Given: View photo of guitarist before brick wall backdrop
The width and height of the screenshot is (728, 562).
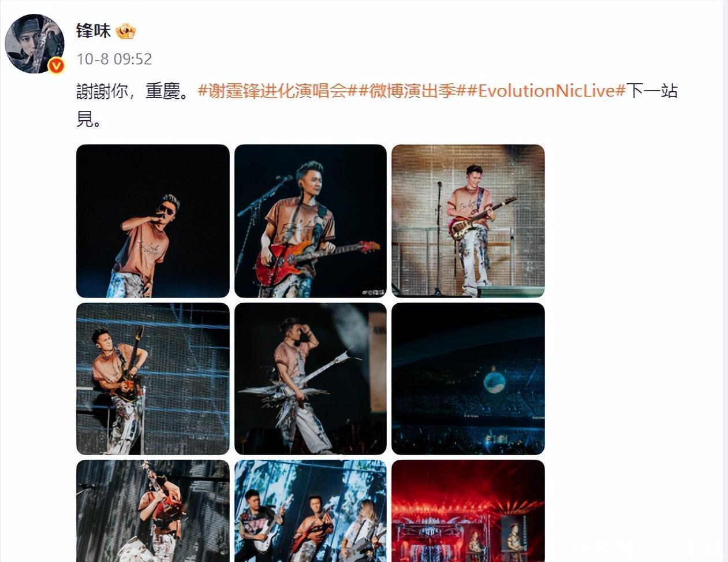Looking at the screenshot, I should (x=468, y=221).
